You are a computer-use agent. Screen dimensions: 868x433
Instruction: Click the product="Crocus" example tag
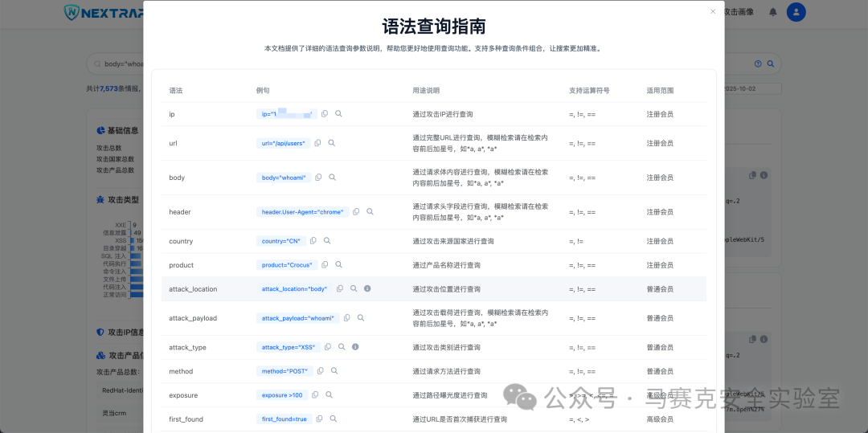pos(287,265)
